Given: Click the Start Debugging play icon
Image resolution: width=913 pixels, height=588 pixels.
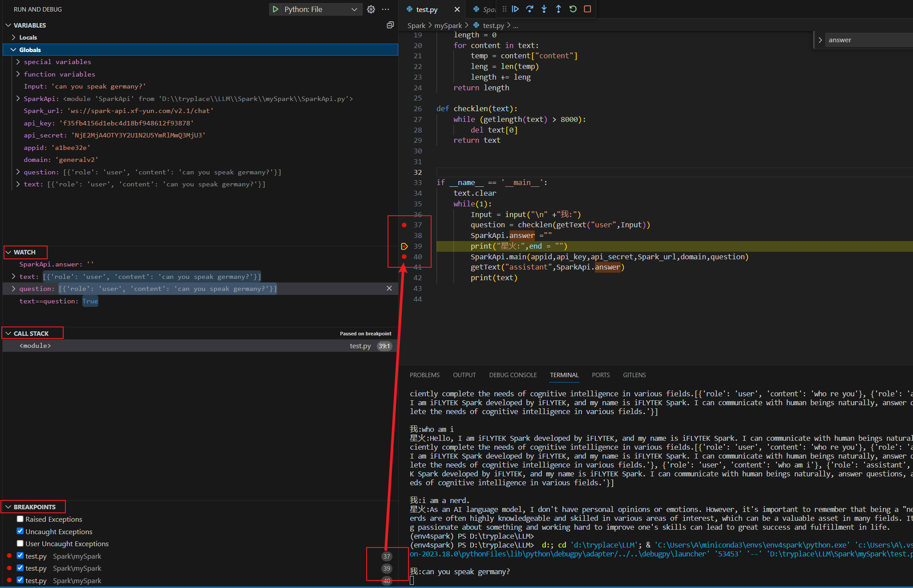Looking at the screenshot, I should pos(275,9).
